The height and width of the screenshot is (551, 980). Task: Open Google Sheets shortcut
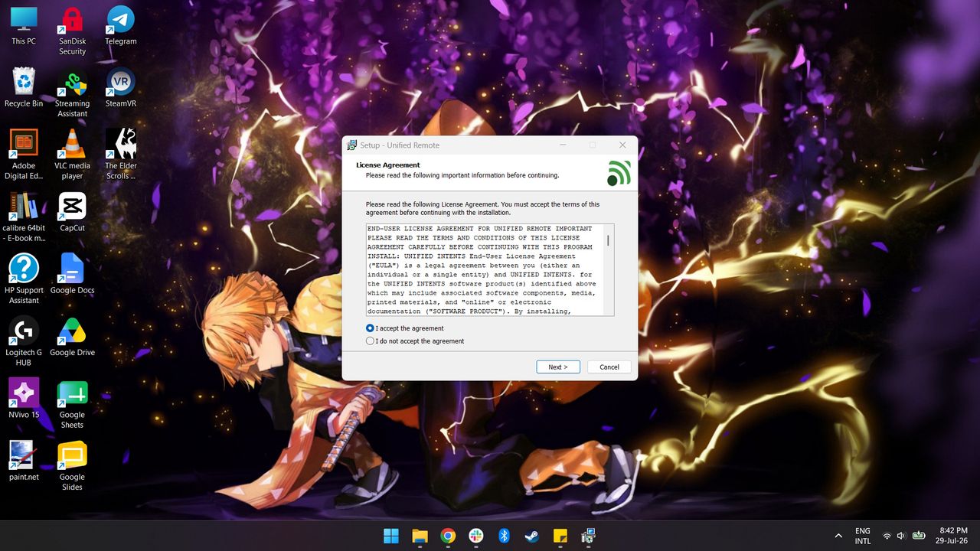tap(72, 404)
